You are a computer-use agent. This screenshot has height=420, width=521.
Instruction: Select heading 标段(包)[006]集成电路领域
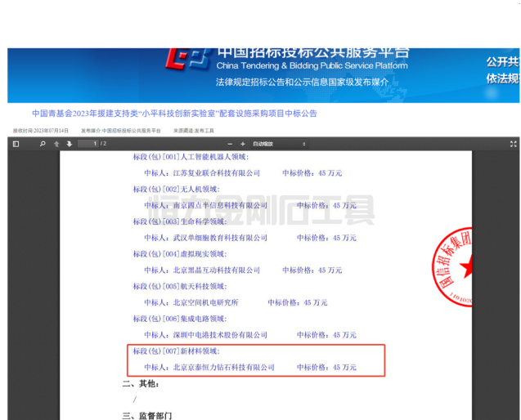coord(180,319)
